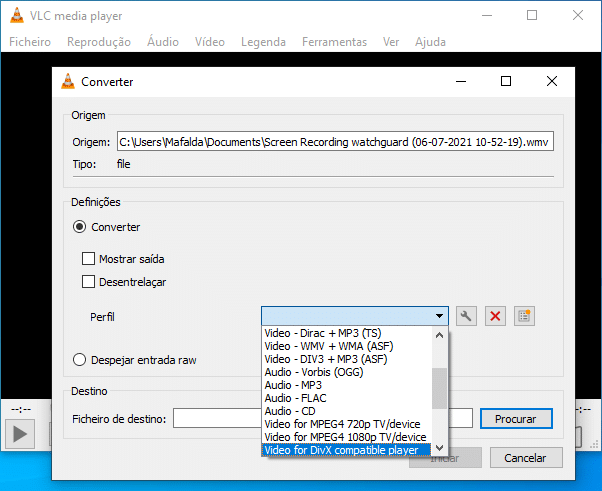Select Video for MPEG4 1080p TV/device
Image resolution: width=602 pixels, height=491 pixels.
pos(347,437)
